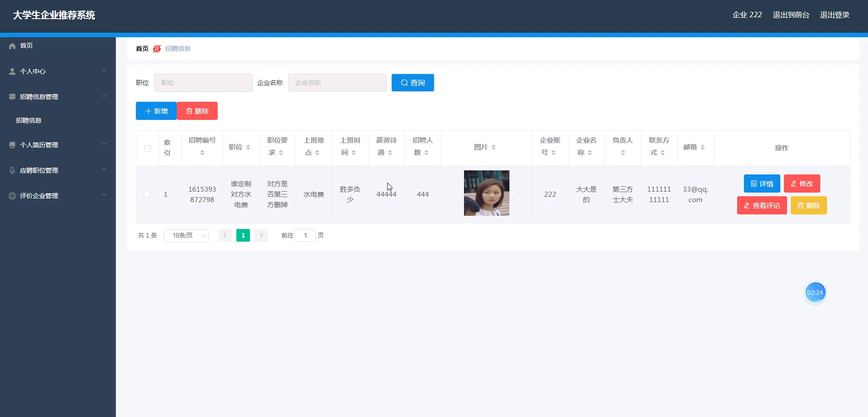868x417 pixels.
Task: Click sort arrows on 图片 column
Action: coord(494,147)
